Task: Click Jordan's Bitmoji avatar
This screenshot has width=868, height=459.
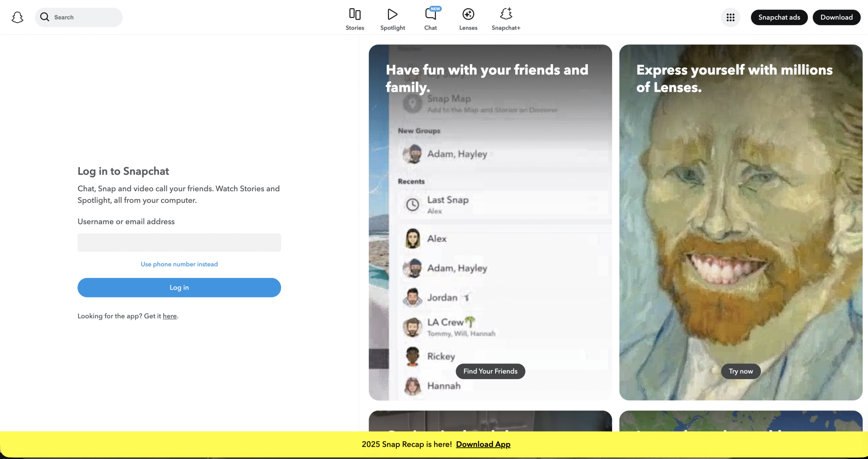Action: [413, 297]
